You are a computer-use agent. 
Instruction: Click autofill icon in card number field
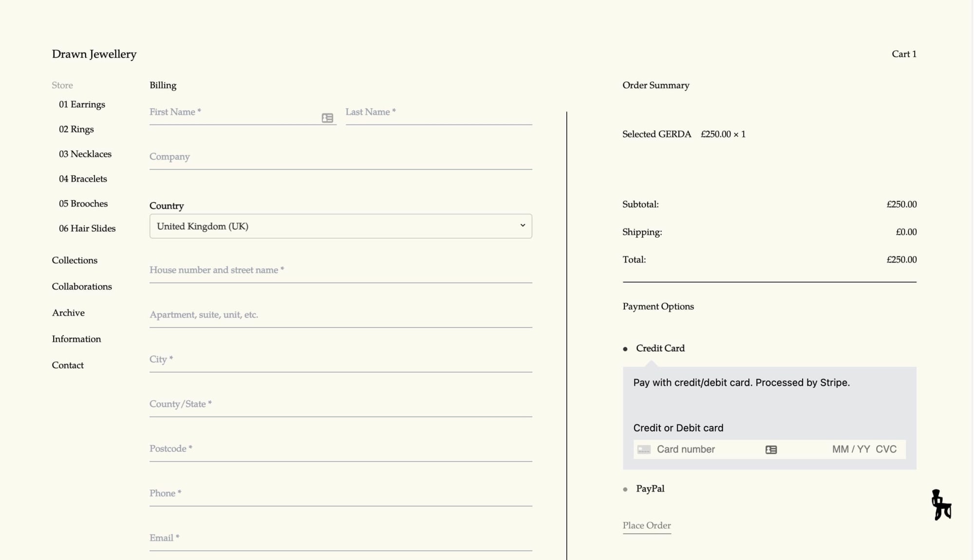[x=771, y=449]
